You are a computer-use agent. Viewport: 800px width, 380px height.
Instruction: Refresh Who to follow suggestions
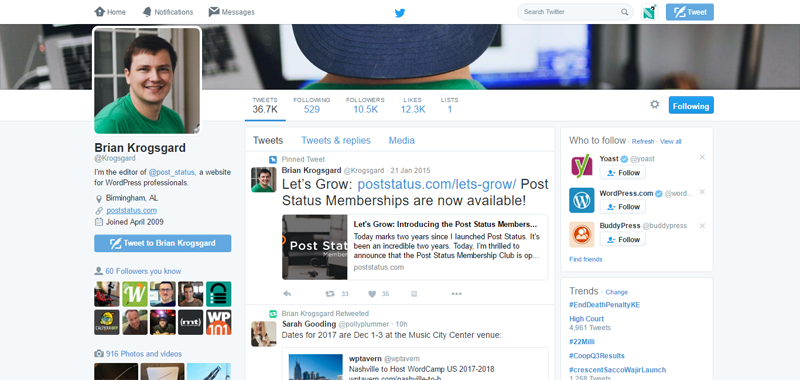point(643,141)
